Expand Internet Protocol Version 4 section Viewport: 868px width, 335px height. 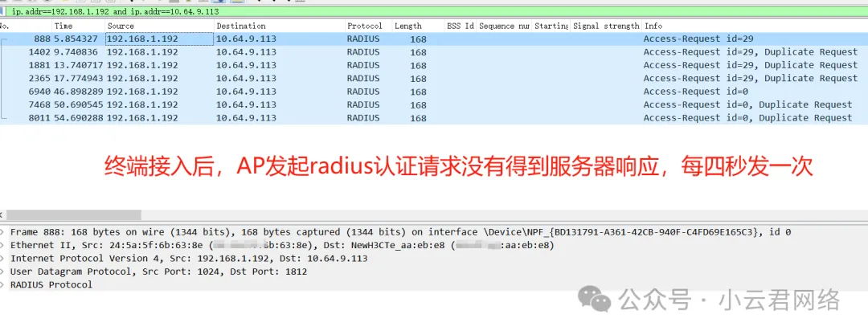pyautogui.click(x=4, y=259)
